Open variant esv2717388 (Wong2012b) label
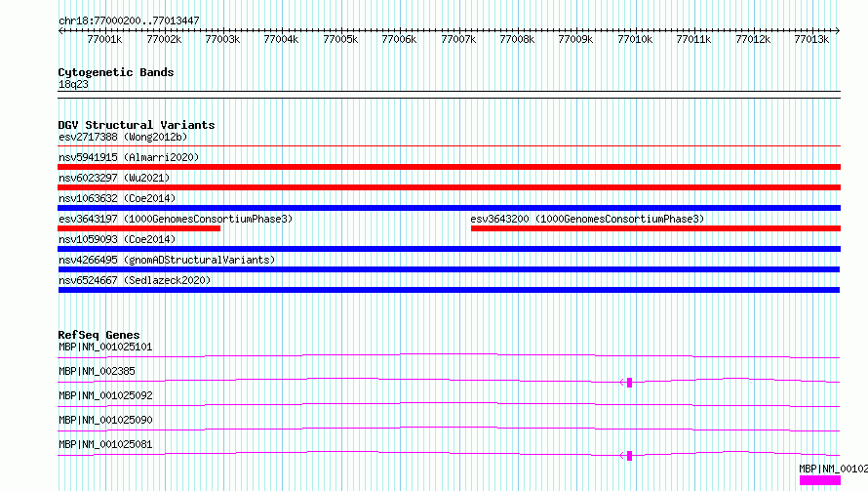 pos(123,137)
